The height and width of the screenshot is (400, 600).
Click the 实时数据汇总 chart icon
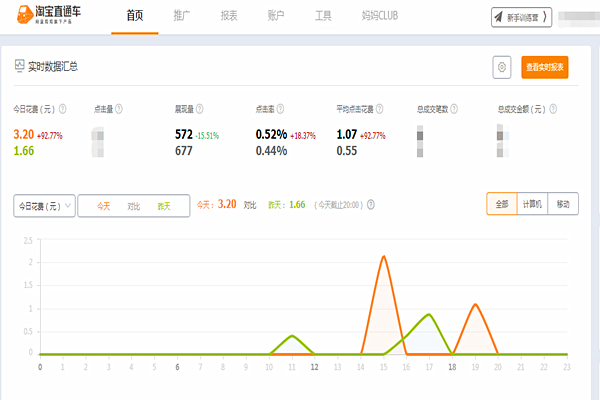pyautogui.click(x=20, y=66)
